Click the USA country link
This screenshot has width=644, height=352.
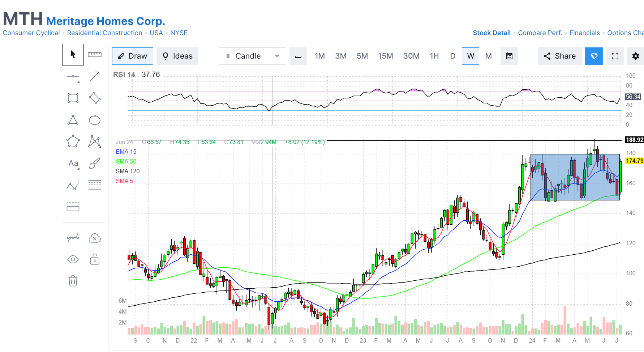coord(156,33)
